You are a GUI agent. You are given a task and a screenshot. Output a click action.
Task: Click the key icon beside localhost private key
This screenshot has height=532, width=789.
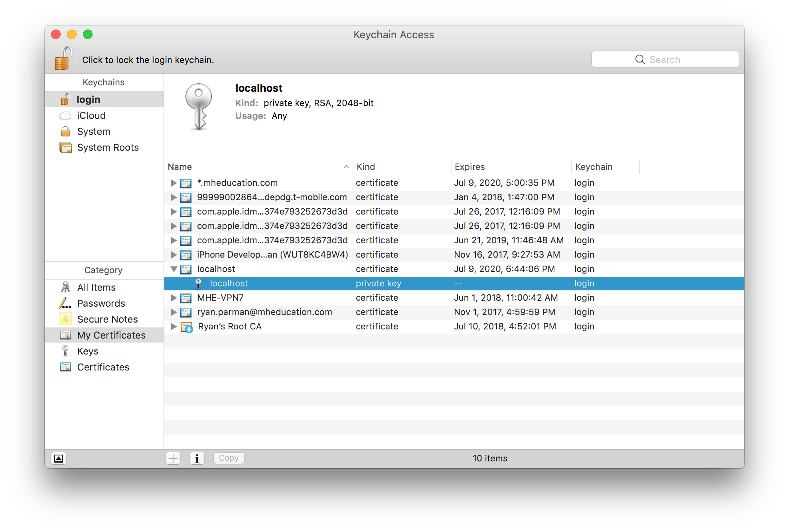click(x=198, y=283)
